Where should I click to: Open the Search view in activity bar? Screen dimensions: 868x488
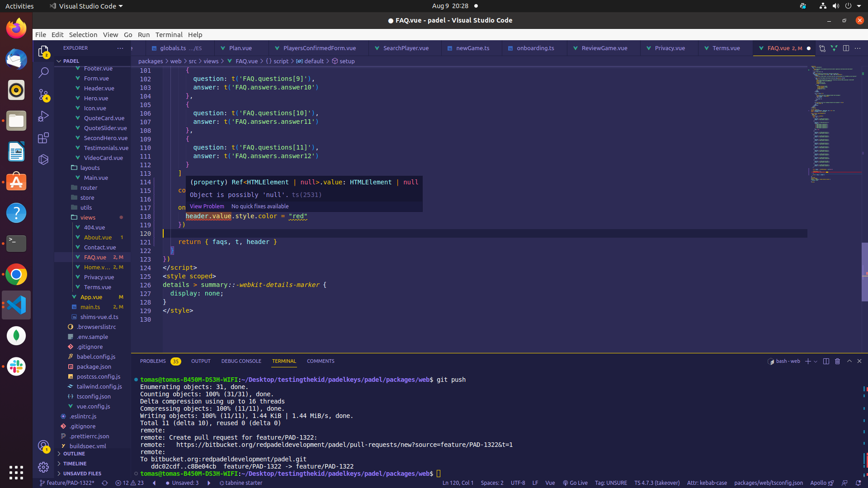(43, 72)
